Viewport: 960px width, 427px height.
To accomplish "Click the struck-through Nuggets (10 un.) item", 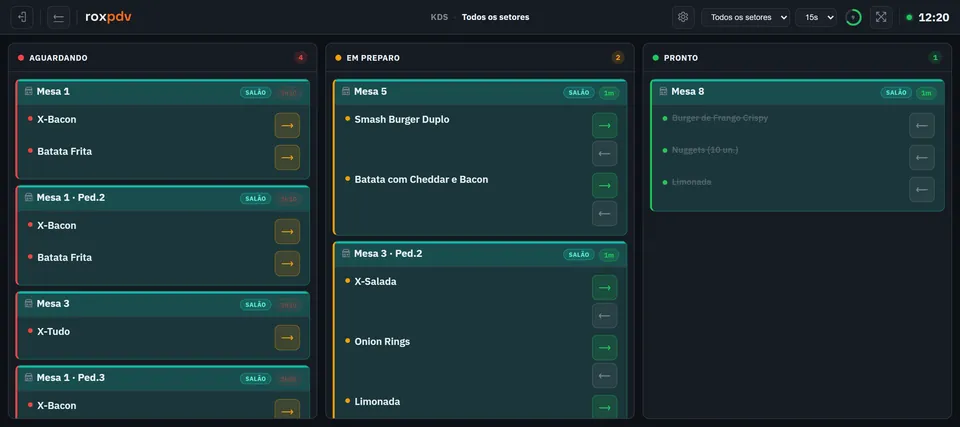I will tap(705, 150).
